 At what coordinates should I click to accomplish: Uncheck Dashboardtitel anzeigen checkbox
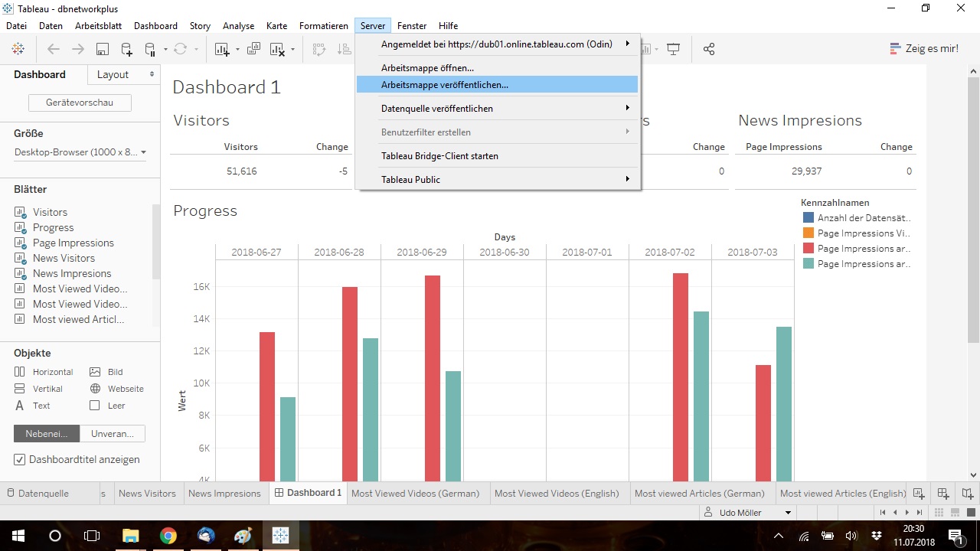[x=20, y=460]
